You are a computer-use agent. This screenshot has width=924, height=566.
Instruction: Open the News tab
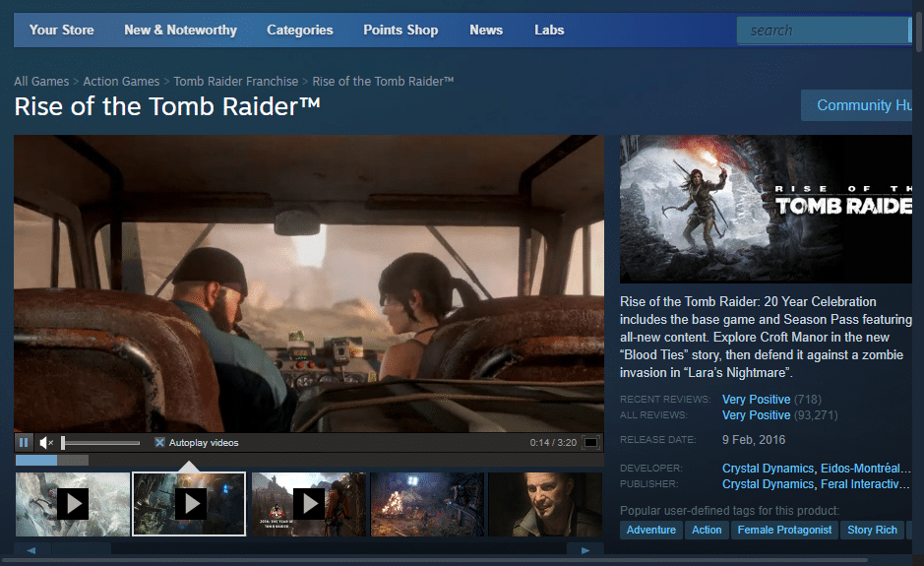coord(486,31)
